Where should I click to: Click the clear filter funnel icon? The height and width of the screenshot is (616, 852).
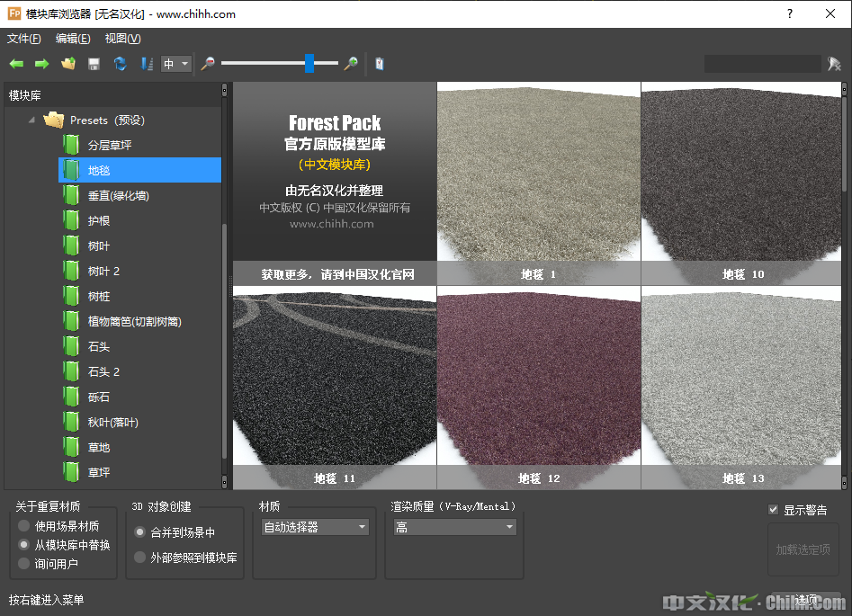[834, 64]
